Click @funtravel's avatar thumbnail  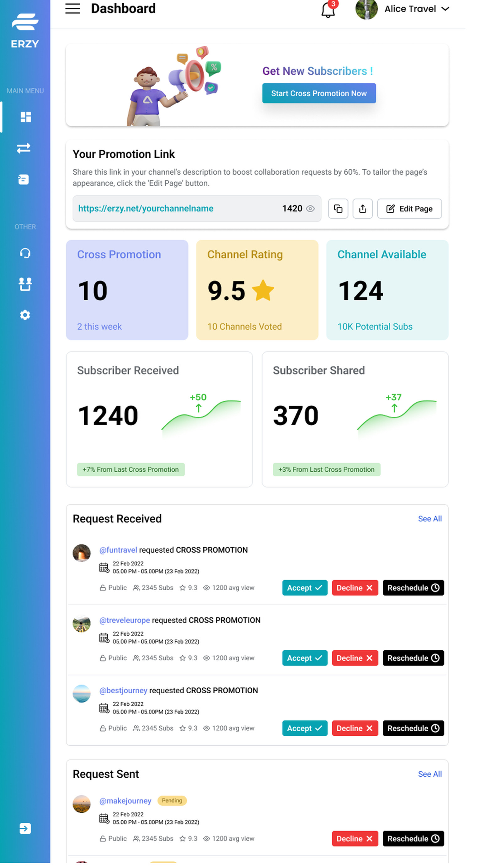(82, 553)
